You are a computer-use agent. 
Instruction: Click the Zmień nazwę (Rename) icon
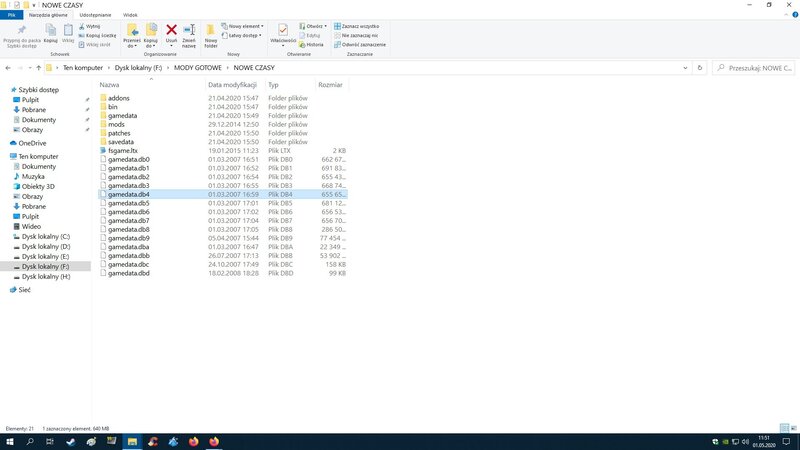pos(189,30)
